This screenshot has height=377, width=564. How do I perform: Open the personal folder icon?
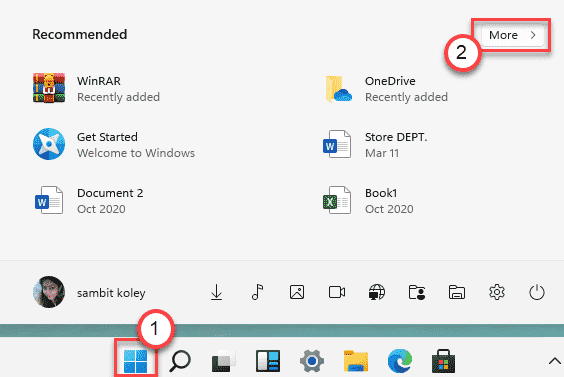tap(417, 292)
